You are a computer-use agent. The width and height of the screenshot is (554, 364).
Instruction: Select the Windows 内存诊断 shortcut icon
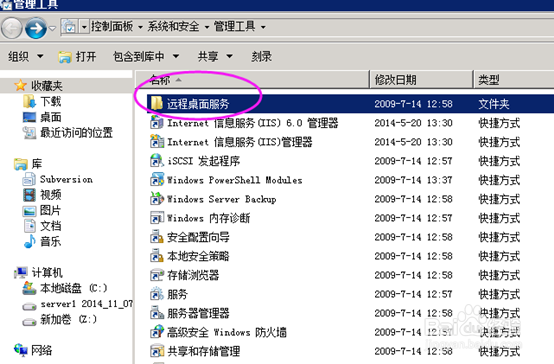(157, 218)
